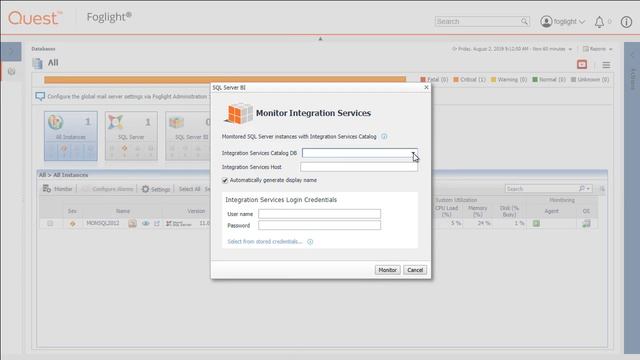Tick the MOMSQL2012 row checkbox
Image resolution: width=640 pixels, height=360 pixels.
(x=50, y=223)
